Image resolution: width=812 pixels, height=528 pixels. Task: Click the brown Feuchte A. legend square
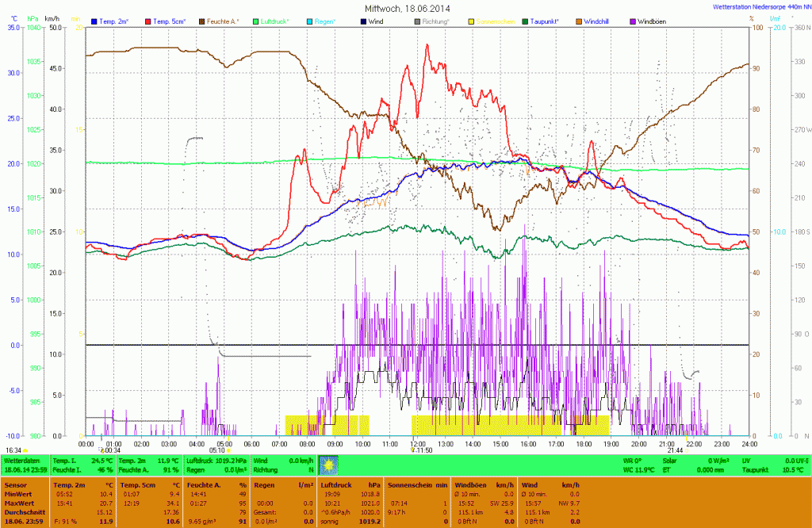pos(202,21)
